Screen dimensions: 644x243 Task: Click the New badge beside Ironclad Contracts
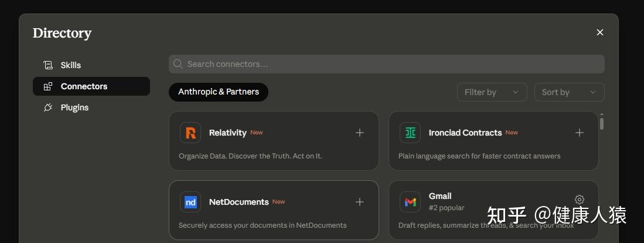tap(512, 133)
